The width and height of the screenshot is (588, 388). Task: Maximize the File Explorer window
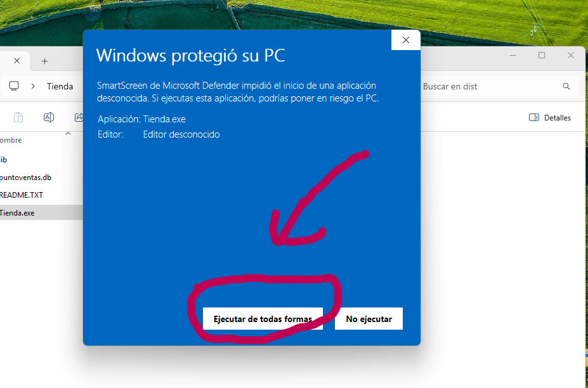pos(542,56)
